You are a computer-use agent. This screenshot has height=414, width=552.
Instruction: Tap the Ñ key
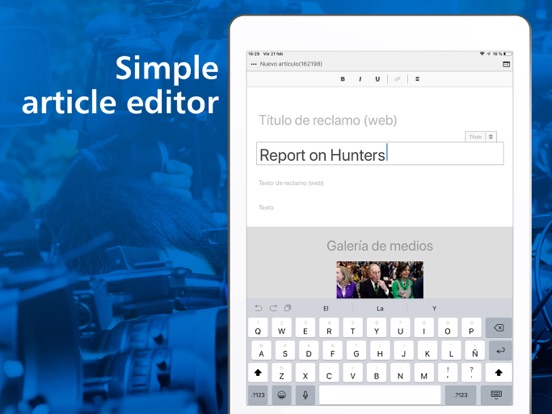(475, 351)
